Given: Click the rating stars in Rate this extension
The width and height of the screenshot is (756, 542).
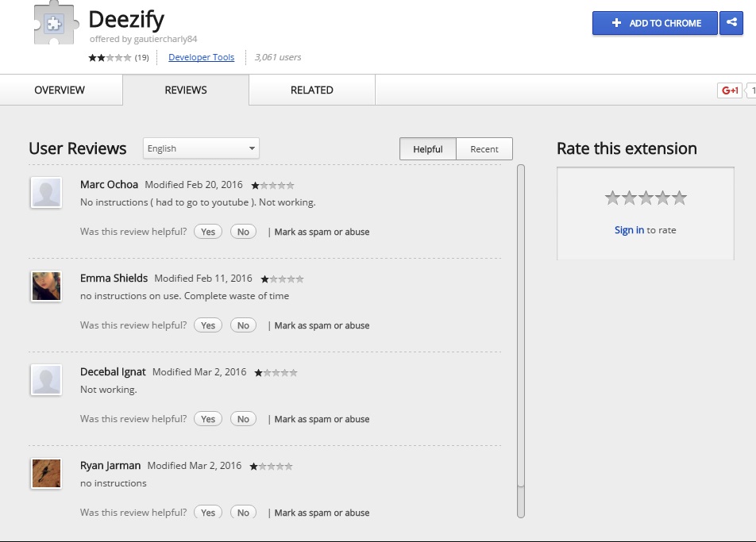Looking at the screenshot, I should (646, 198).
